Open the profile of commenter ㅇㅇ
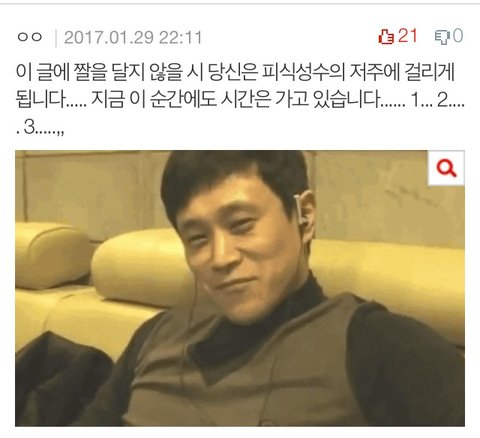The height and width of the screenshot is (438, 480). 30,37
